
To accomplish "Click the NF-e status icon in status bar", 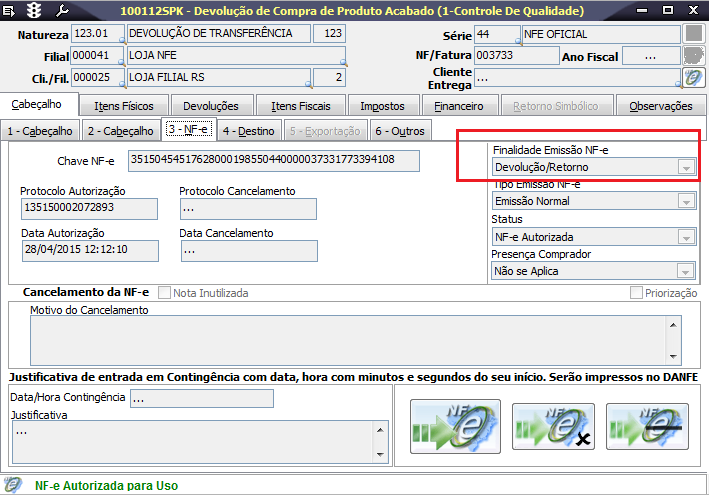I will pos(12,485).
